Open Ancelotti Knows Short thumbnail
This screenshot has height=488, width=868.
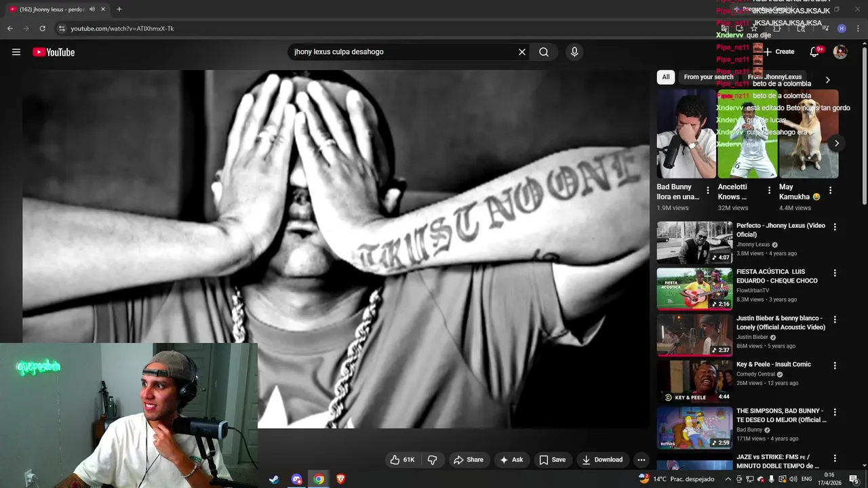(747, 134)
